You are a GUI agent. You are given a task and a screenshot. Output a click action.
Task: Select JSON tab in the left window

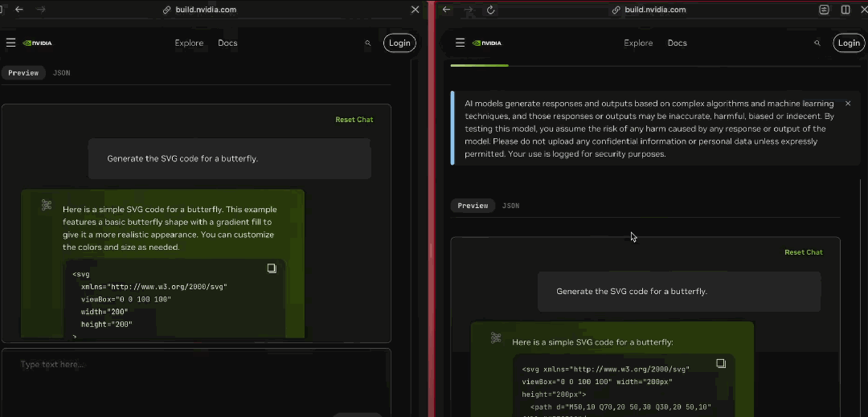pyautogui.click(x=61, y=73)
